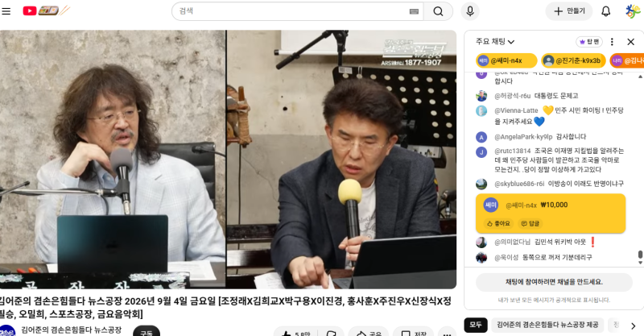Click the @AngelaPark-ky9lp username
The image size is (644, 336).
click(x=523, y=136)
